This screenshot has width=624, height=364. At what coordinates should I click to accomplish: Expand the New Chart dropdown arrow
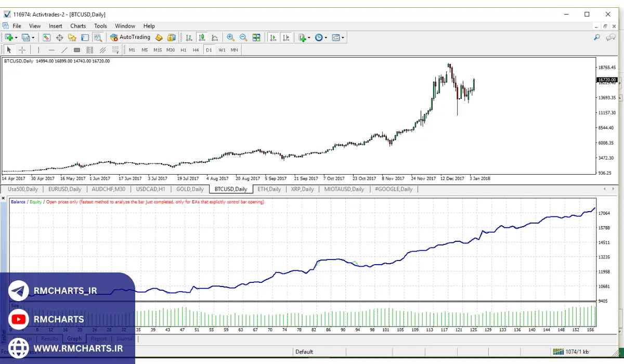click(x=16, y=37)
